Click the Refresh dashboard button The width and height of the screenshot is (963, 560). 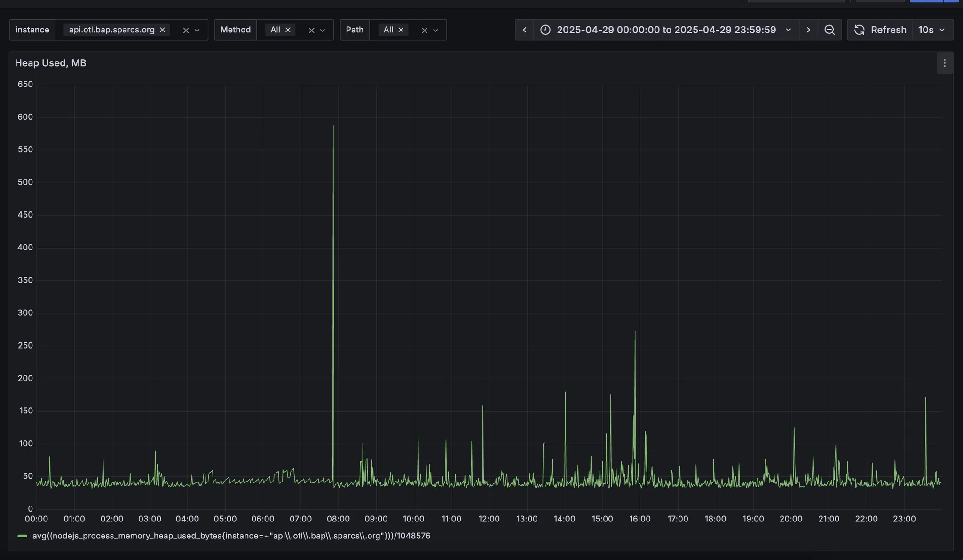pyautogui.click(x=880, y=30)
